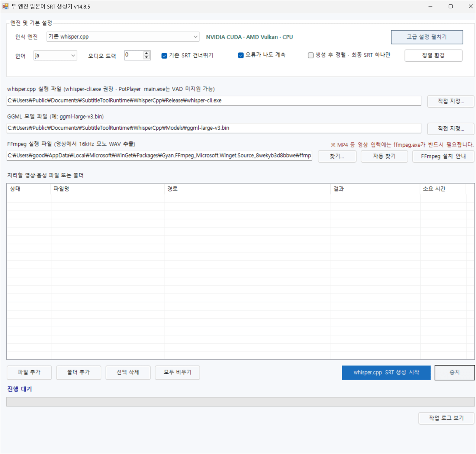Screen dimensions: 476x454
Task: Start whisper.cpp SRT 생성 시작
Action: point(386,373)
